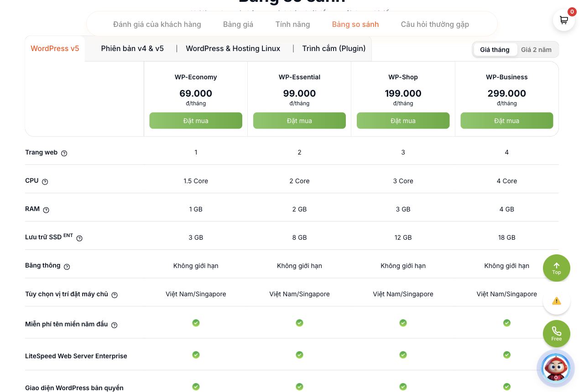Click WP-Economy free domain checkmark
The image size is (584, 392).
196,323
